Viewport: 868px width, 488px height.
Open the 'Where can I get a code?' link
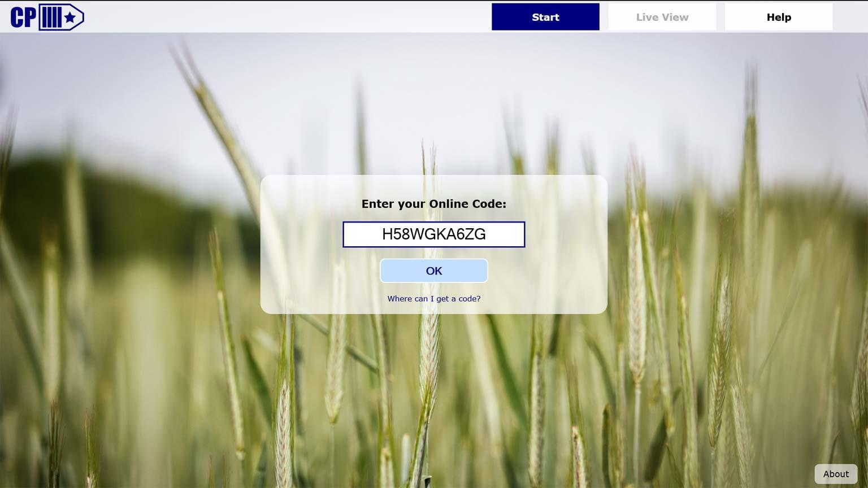434,299
